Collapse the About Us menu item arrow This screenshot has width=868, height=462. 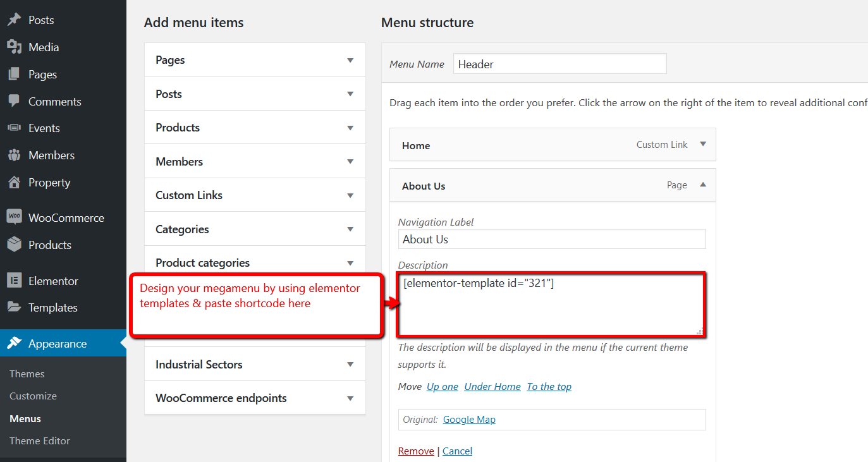pyautogui.click(x=703, y=185)
